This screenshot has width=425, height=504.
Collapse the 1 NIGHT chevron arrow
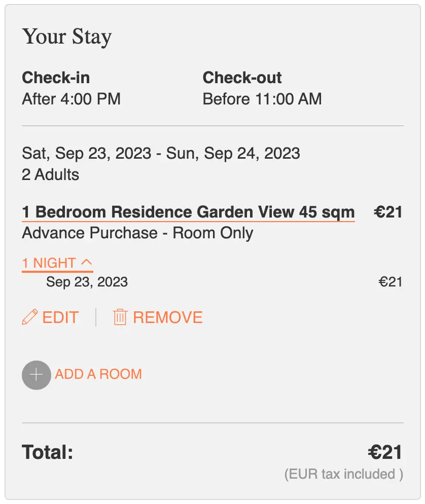point(87,263)
